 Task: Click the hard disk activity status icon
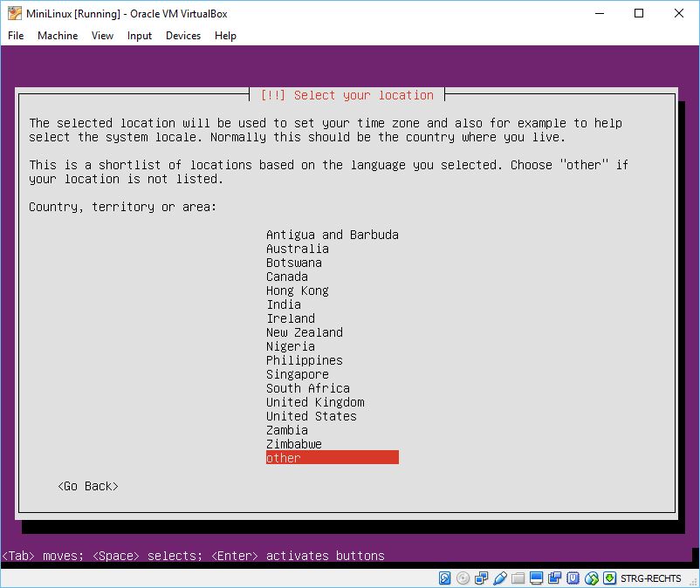click(x=445, y=578)
